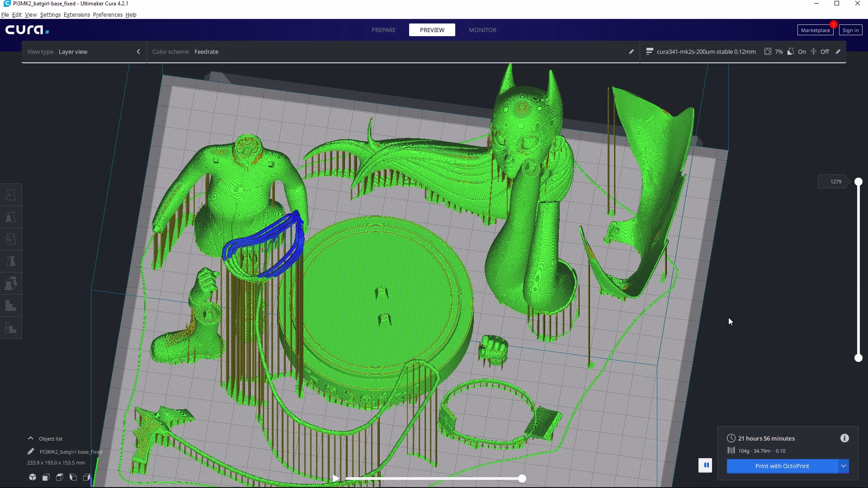
Task: Open the Settings menu
Action: (50, 14)
